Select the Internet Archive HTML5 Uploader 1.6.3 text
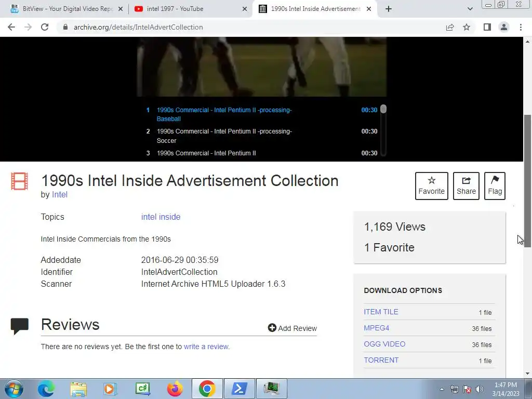Image resolution: width=532 pixels, height=399 pixels. click(x=213, y=284)
